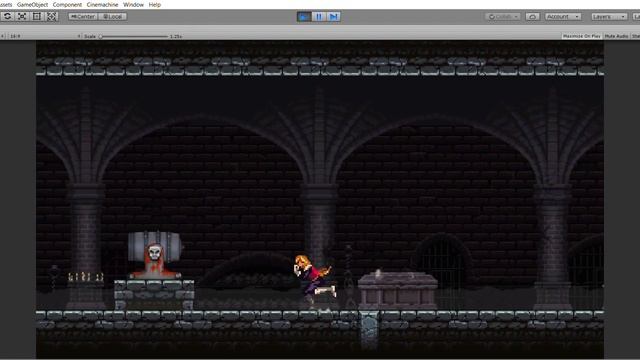Select the Rotate tool in the toolbar
Viewport: 640px width, 360px height.
coord(7,16)
